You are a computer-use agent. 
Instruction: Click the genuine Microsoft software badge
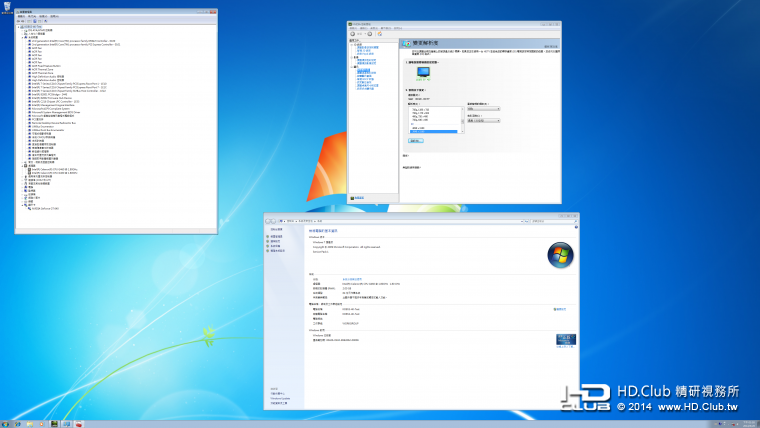[566, 339]
